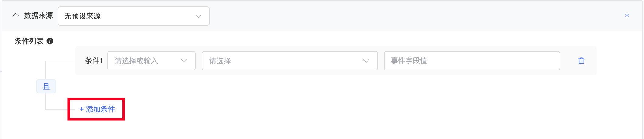644x139 pixels.
Task: Click the plus sign before 添加条件
Action: point(81,109)
